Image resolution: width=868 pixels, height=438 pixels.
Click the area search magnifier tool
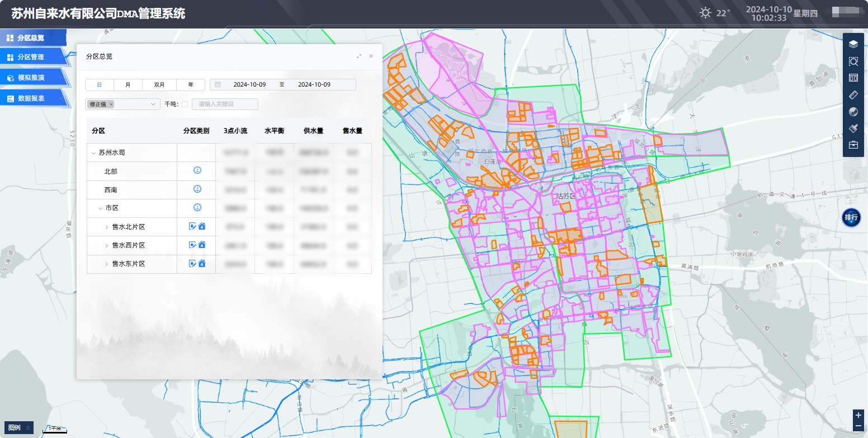click(853, 61)
